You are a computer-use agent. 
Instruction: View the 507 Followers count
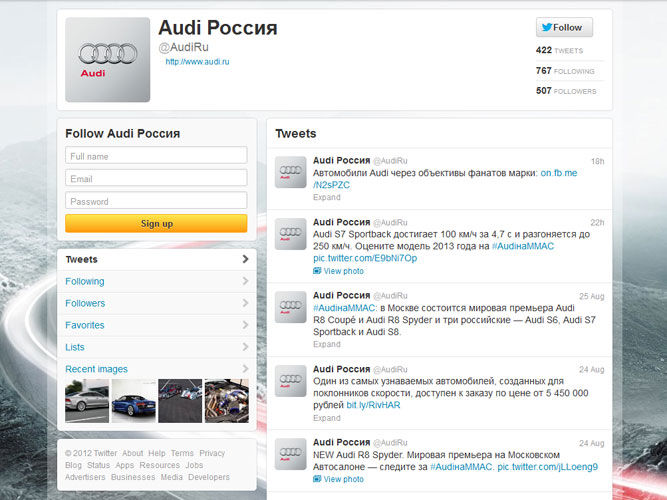(x=566, y=91)
